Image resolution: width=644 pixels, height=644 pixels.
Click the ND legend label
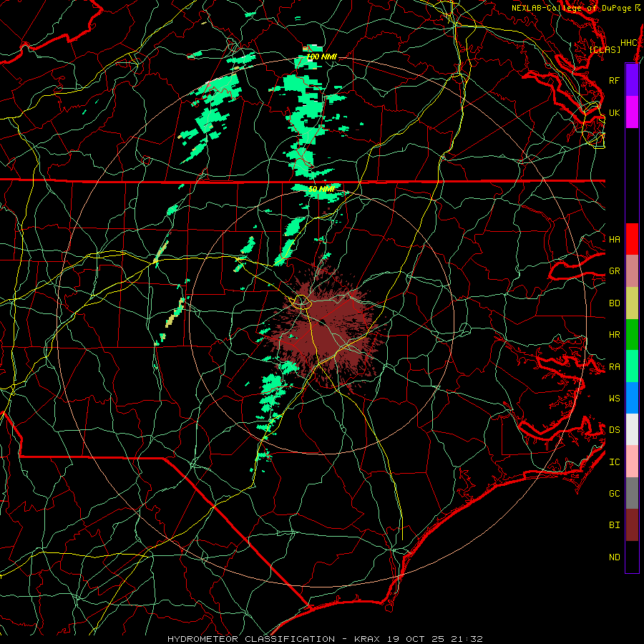coord(614,557)
